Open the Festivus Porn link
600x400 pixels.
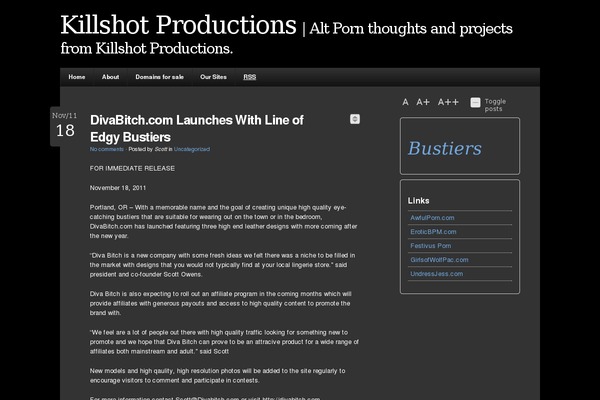tap(430, 246)
